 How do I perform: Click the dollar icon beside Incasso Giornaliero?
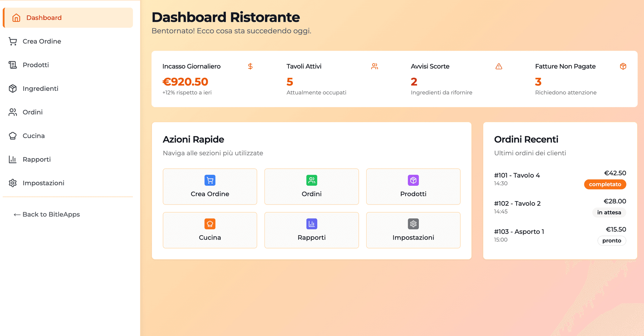[250, 66]
